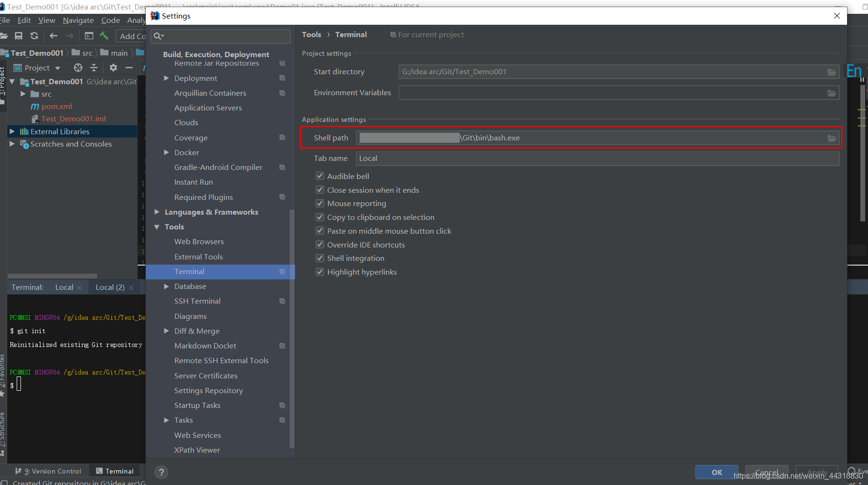This screenshot has width=868, height=485.
Task: Click project-level icon beside Coverage
Action: 282,138
